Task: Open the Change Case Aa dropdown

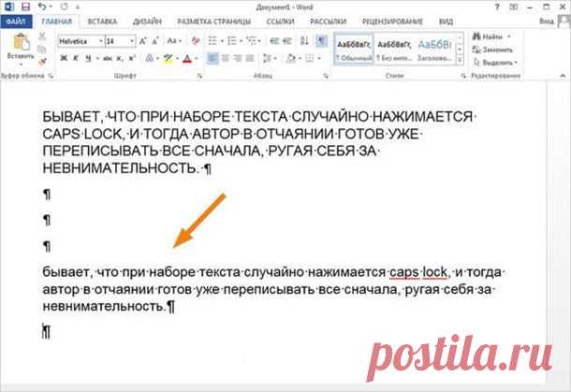Action: point(174,41)
